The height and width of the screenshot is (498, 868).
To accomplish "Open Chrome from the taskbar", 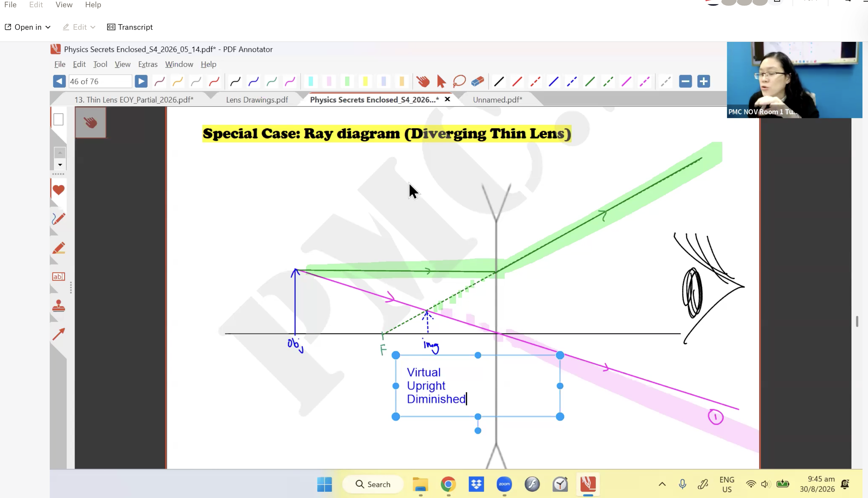I will pyautogui.click(x=448, y=484).
